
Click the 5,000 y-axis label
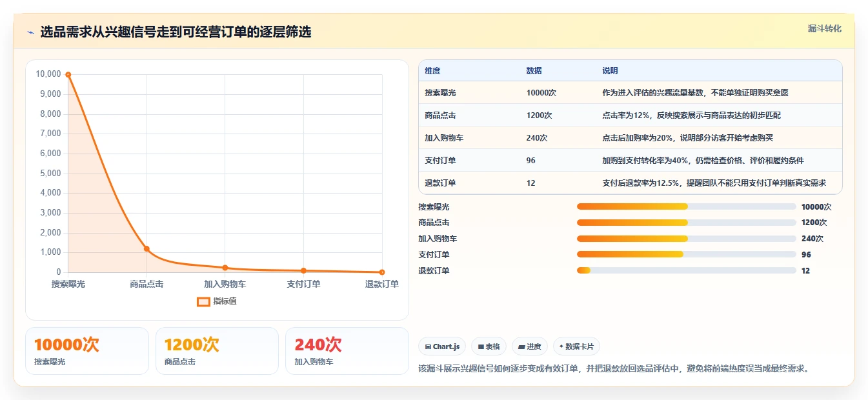coord(50,173)
